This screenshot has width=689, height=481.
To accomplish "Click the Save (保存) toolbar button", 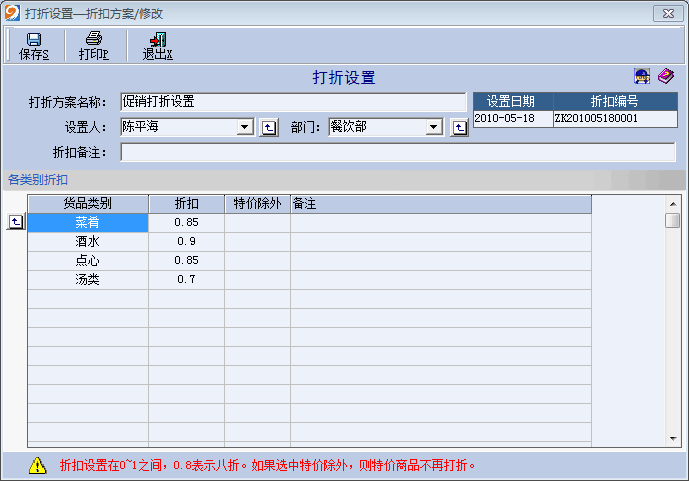I will tap(34, 46).
